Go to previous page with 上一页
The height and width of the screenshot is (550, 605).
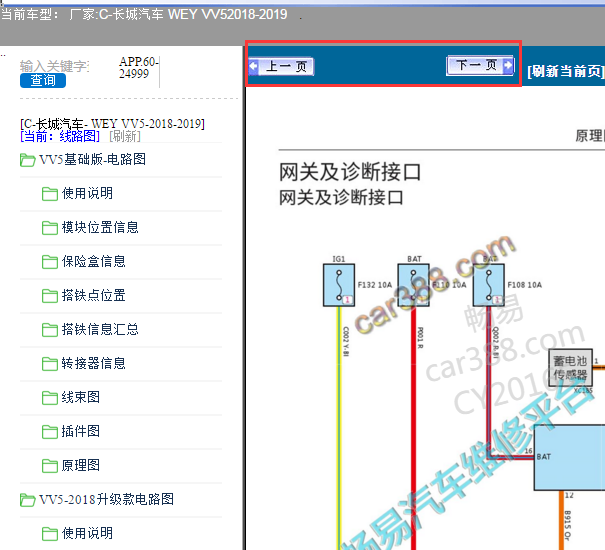tap(282, 66)
